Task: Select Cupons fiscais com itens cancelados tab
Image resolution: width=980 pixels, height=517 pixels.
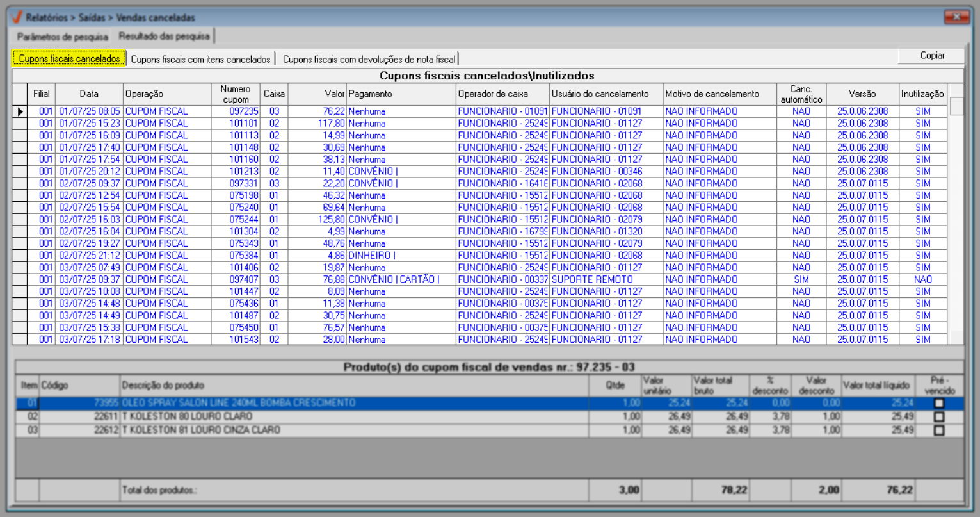Action: (x=200, y=59)
